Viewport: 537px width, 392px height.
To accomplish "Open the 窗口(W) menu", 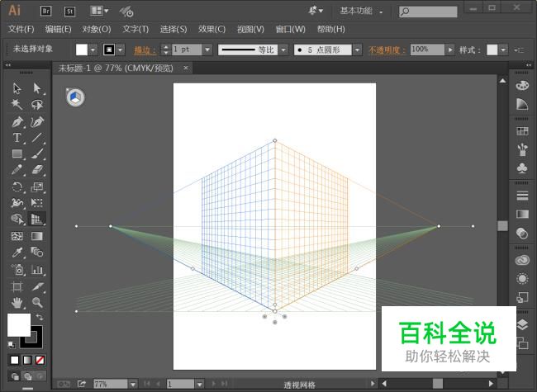I will coord(291,29).
